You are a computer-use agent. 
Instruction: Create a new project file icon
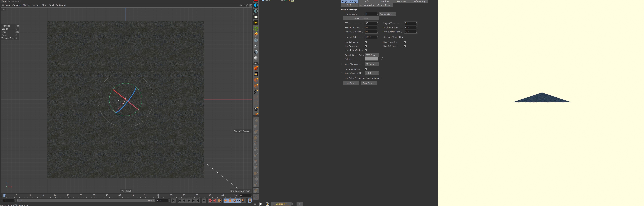(268, 204)
